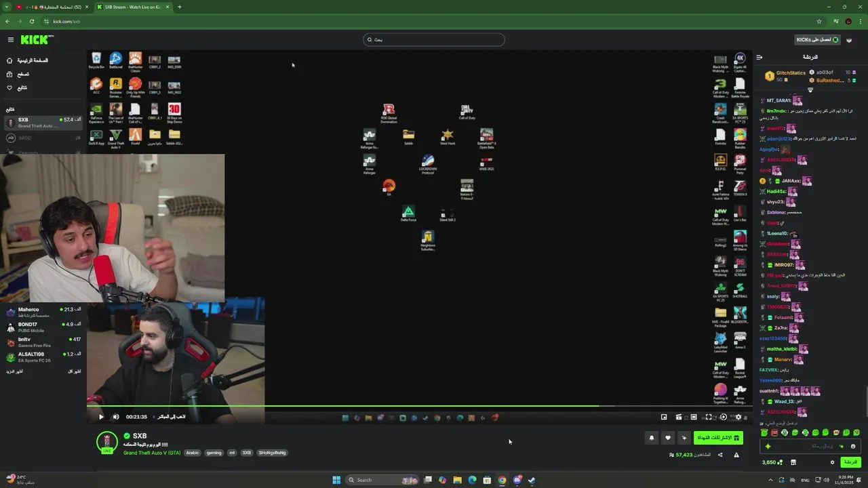Click the green sparkle icon in chat input
Viewport: 868px width, 488px height.
768,447
